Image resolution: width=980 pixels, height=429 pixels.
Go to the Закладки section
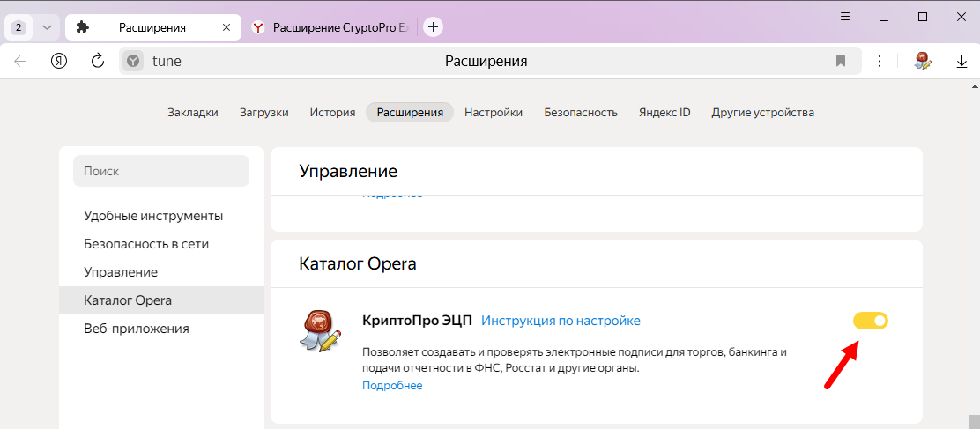(192, 112)
